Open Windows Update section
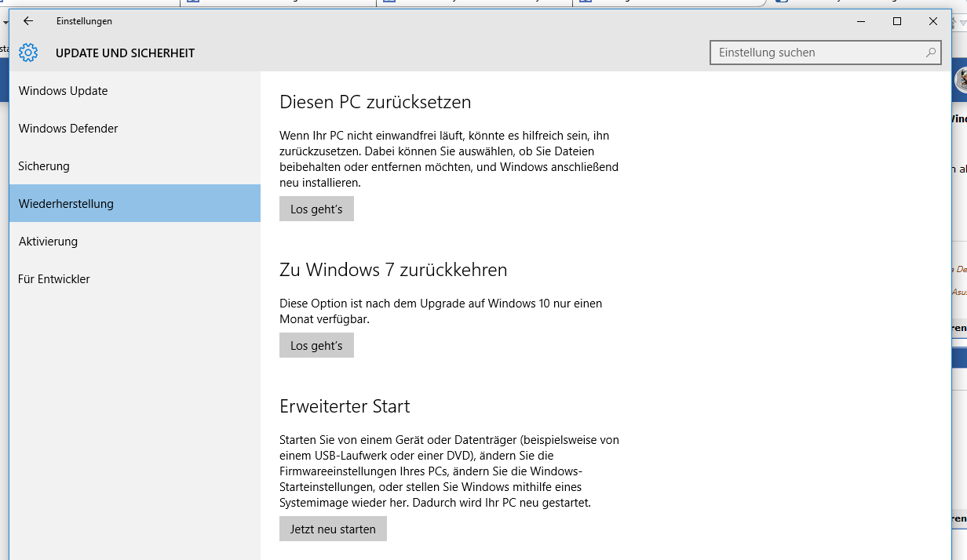The width and height of the screenshot is (967, 560). click(135, 91)
